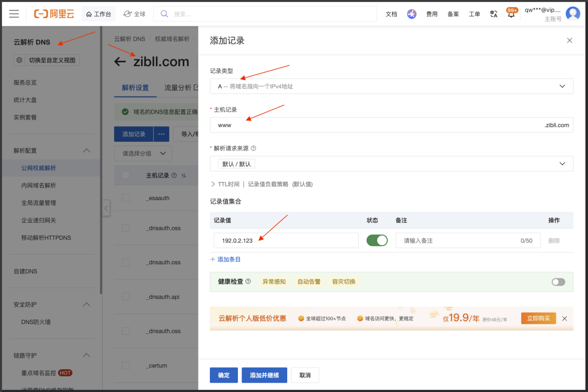Collapse the 解析配置 section
Screen dimensions: 588x392
pos(86,151)
